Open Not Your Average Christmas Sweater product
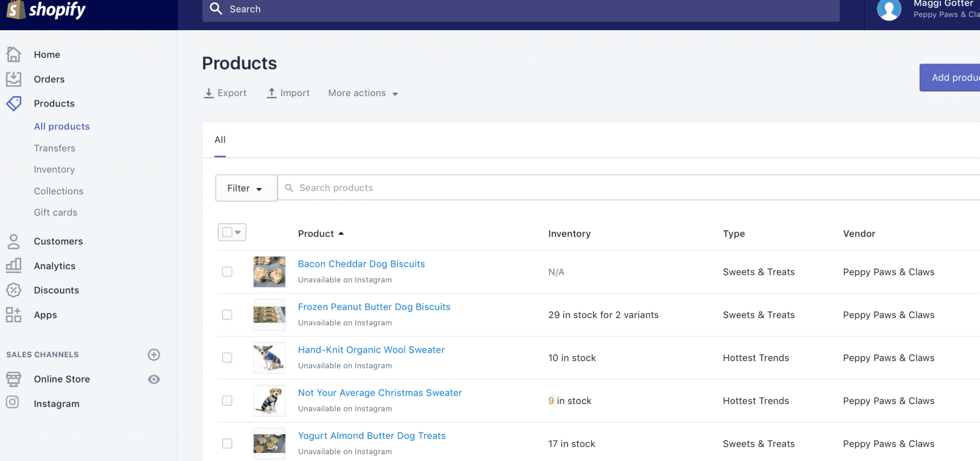980x461 pixels. [380, 393]
